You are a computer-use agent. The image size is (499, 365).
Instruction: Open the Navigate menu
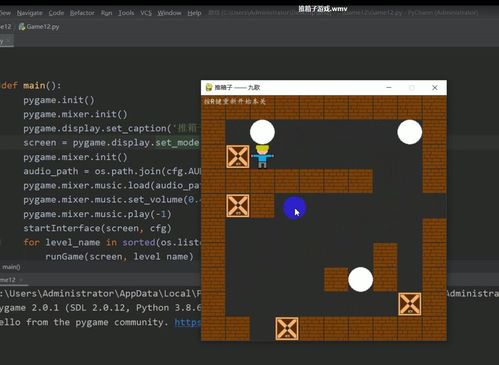(x=29, y=13)
